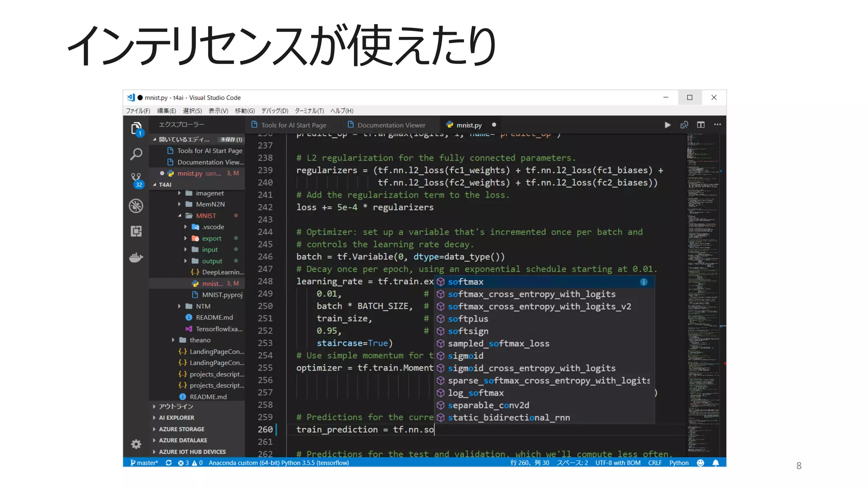Click line 260 column 30 indicator
Screen dimensions: 868x488
[x=530, y=463]
